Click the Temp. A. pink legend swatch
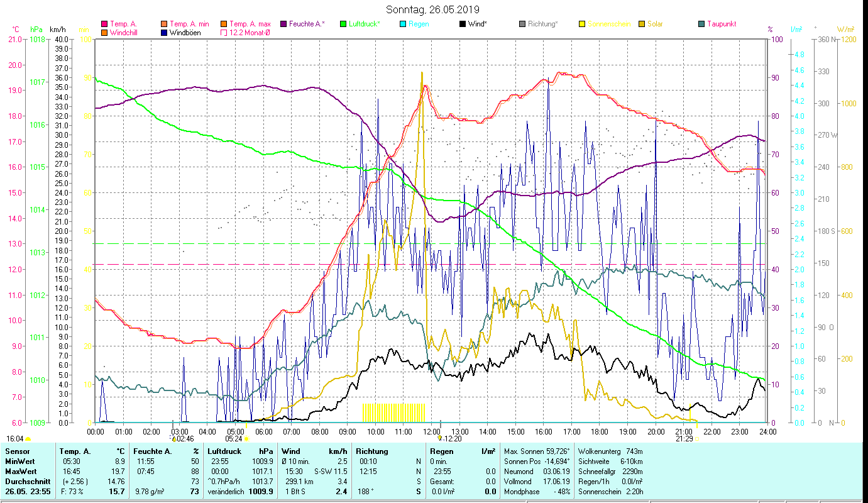This screenshot has height=503, width=868. (105, 24)
